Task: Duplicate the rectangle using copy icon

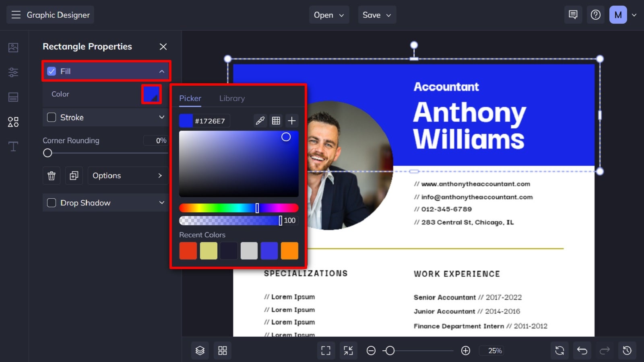Action: [x=74, y=175]
